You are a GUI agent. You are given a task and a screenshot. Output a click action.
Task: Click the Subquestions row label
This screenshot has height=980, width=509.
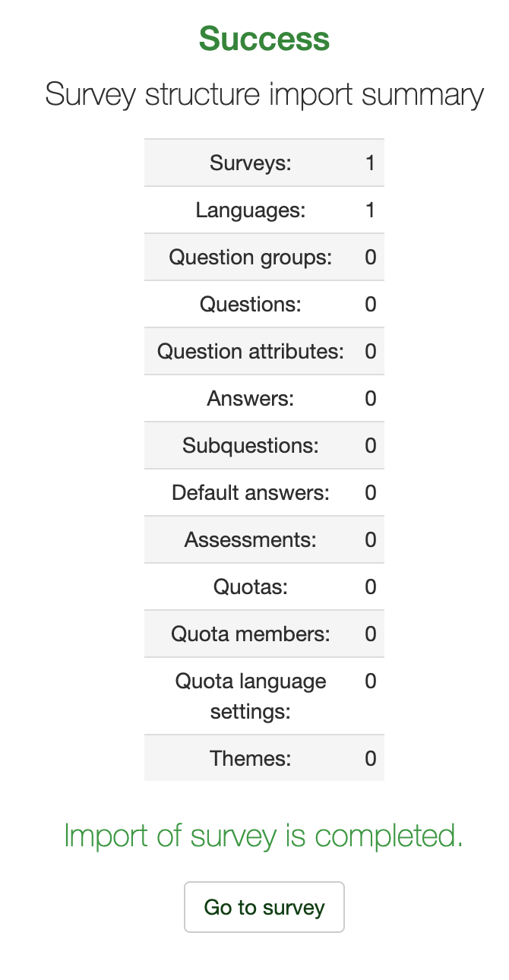(x=251, y=446)
